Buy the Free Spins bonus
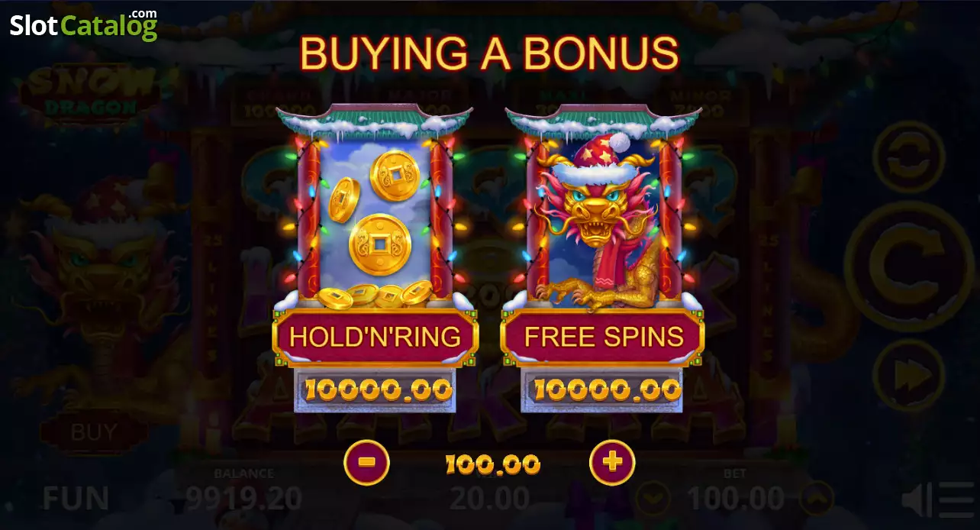Image resolution: width=980 pixels, height=530 pixels. (x=603, y=337)
